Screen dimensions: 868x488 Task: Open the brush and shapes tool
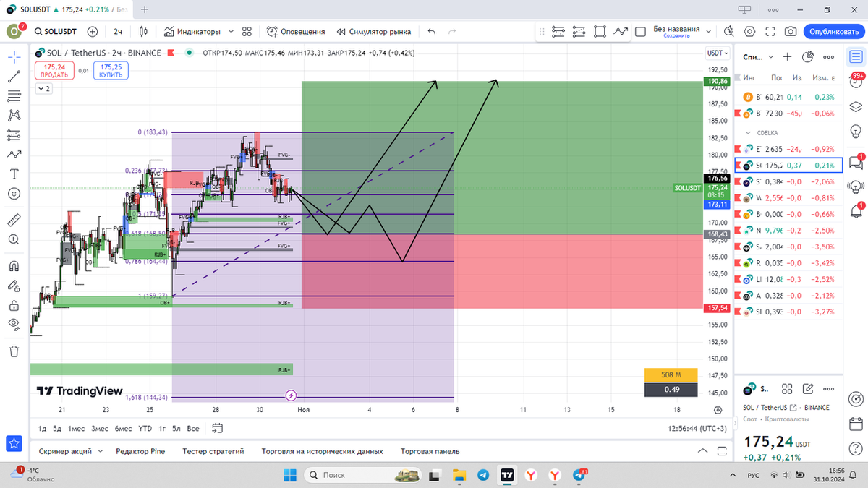pos(14,154)
